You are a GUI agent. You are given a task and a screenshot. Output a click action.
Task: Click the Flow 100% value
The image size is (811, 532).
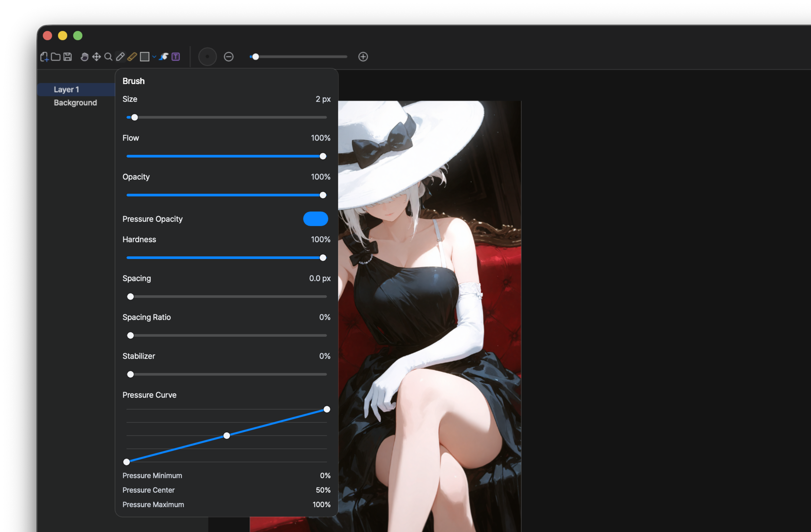click(x=321, y=138)
